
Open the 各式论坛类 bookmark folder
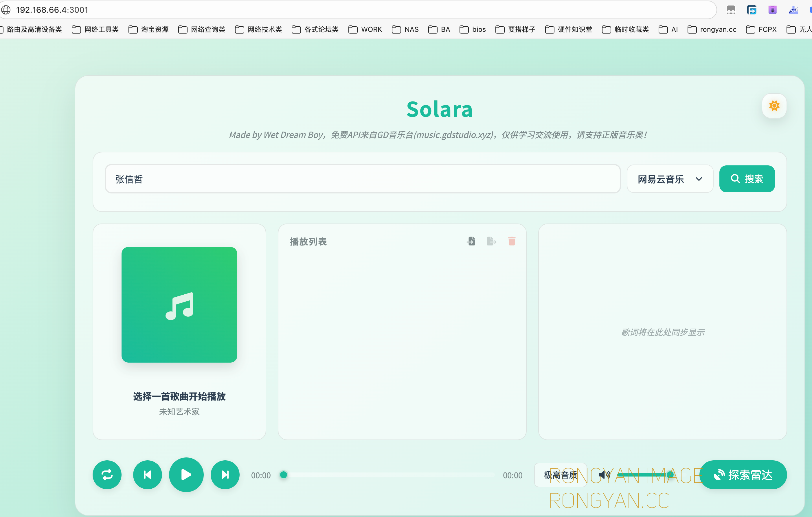click(315, 29)
